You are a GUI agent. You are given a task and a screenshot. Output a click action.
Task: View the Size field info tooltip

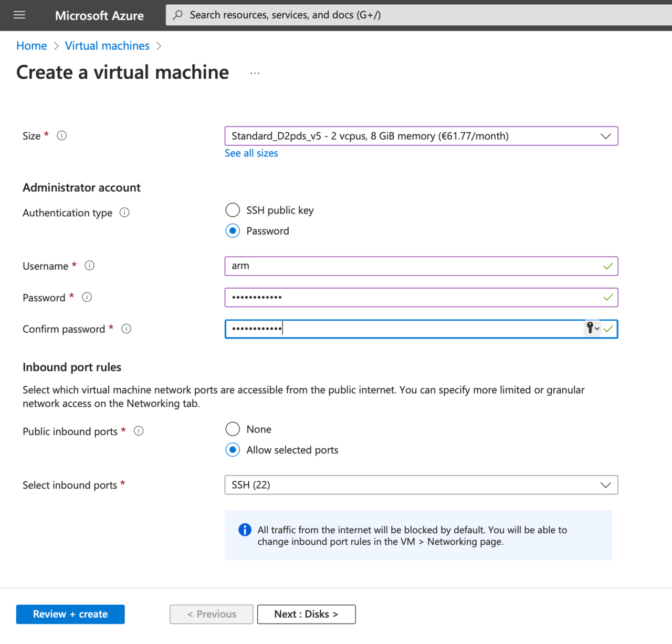coord(61,135)
